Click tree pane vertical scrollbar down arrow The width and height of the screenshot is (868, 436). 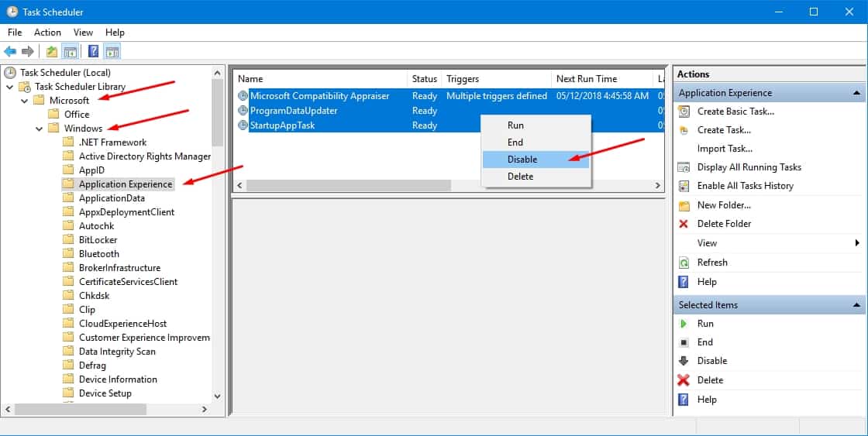pyautogui.click(x=217, y=397)
